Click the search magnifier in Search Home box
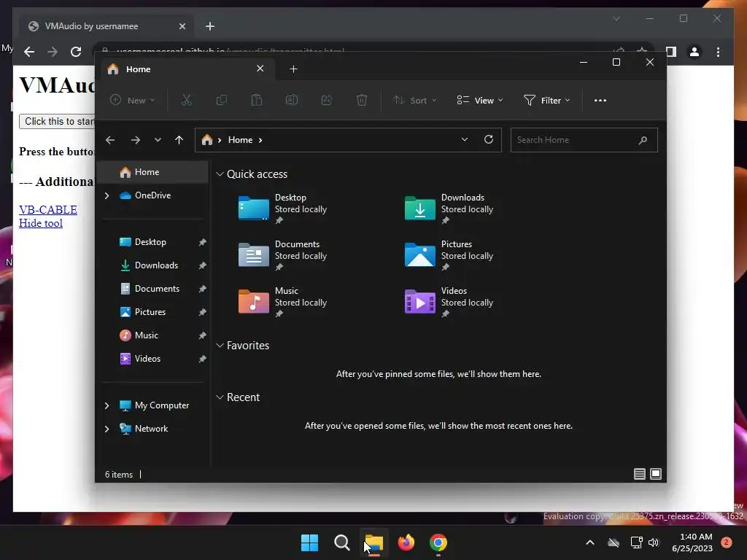 643,140
